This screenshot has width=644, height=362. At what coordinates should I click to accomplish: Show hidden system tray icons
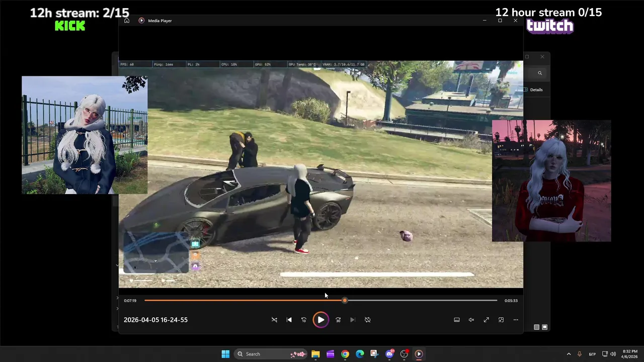569,354
